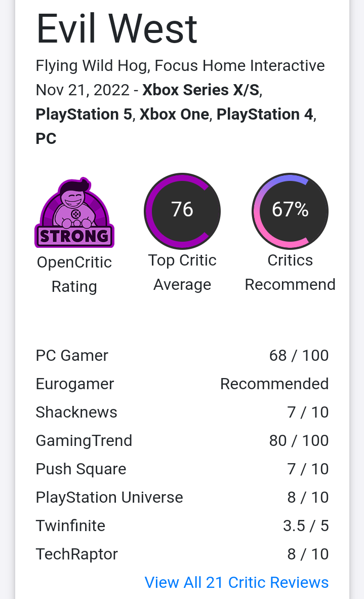Click the PlayStation 4 platform label
364x599 pixels.
265,115
